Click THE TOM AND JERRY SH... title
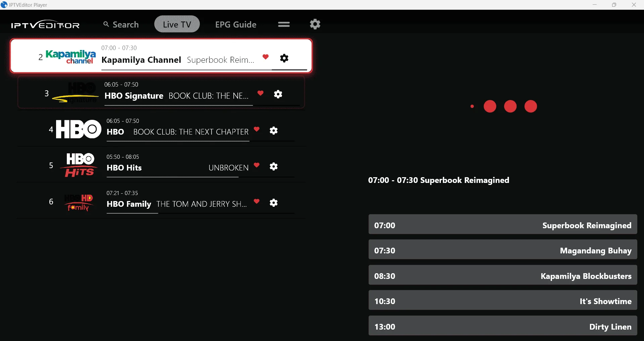This screenshot has height=341, width=644. (201, 204)
